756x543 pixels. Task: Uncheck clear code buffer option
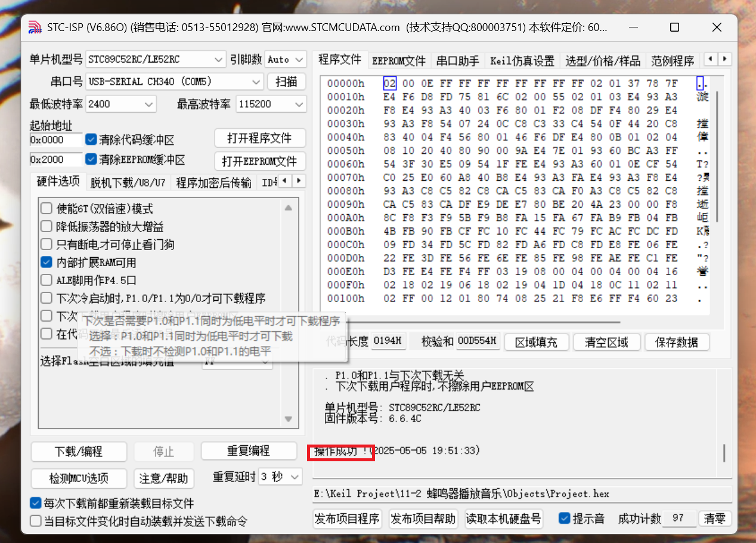(91, 140)
